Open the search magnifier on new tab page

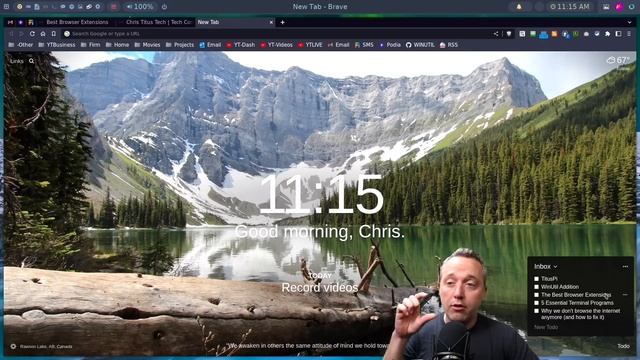click(x=31, y=61)
